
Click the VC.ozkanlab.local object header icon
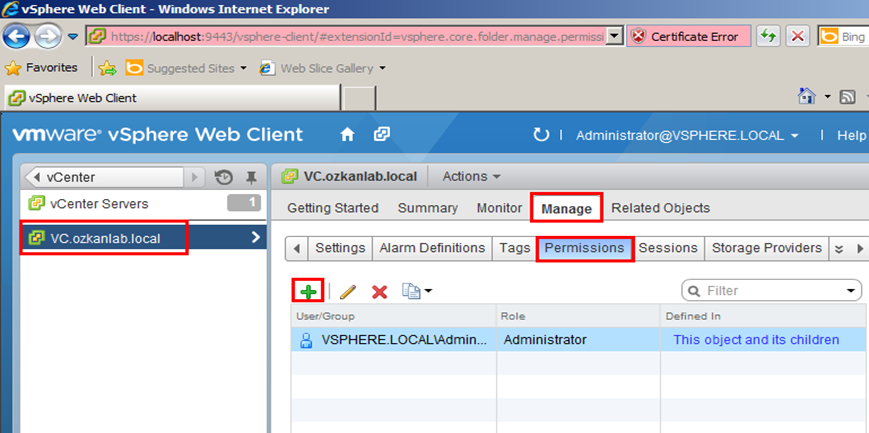289,176
